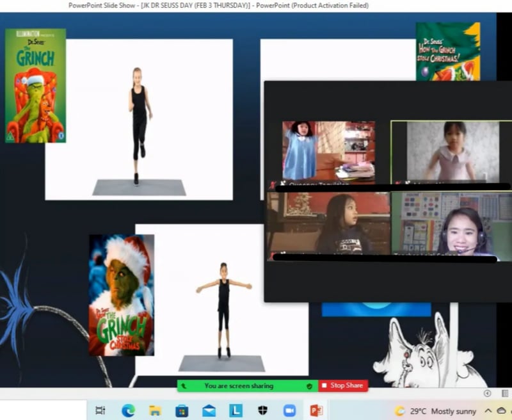Click the Stop Share button

343,385
